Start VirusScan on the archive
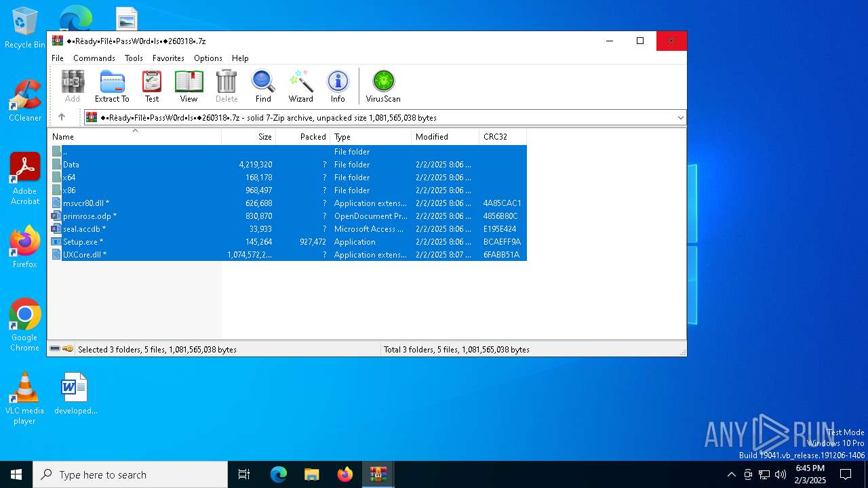 pyautogui.click(x=383, y=86)
